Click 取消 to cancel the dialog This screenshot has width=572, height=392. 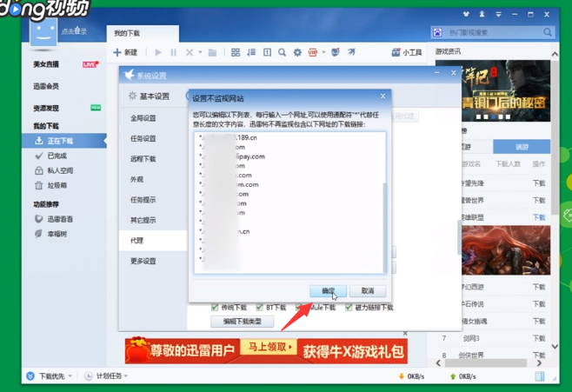(368, 290)
